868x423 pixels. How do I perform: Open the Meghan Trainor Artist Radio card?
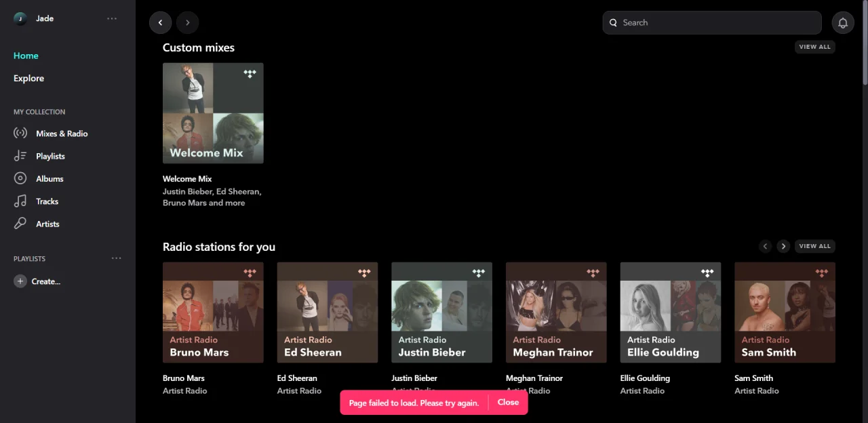tap(556, 313)
